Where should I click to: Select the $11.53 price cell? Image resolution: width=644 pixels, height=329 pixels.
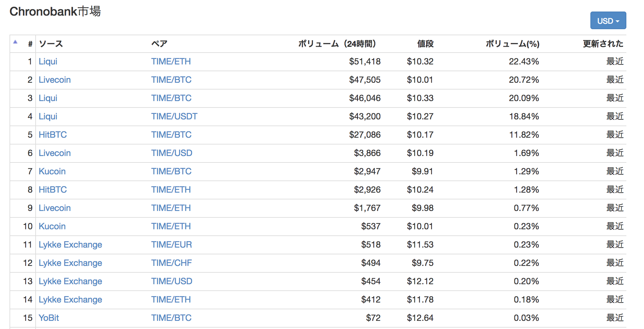420,245
